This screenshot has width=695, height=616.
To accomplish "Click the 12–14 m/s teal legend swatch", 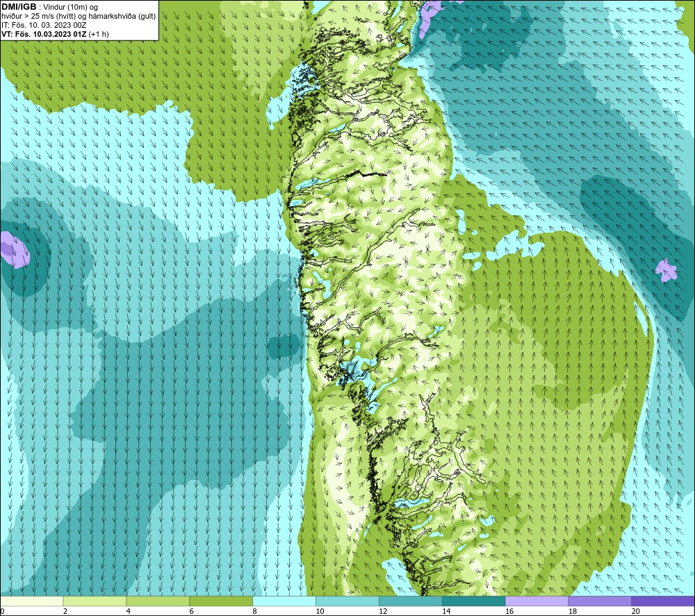I will pyautogui.click(x=411, y=601).
